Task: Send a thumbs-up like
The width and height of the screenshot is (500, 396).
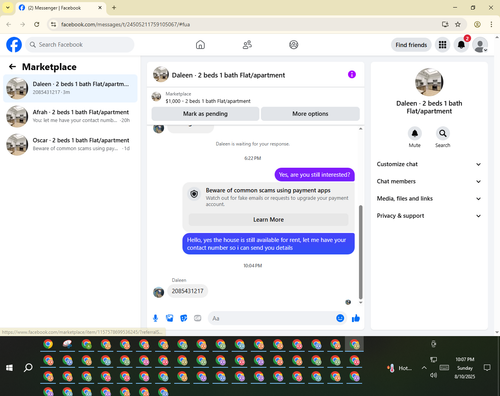Action: (x=356, y=318)
